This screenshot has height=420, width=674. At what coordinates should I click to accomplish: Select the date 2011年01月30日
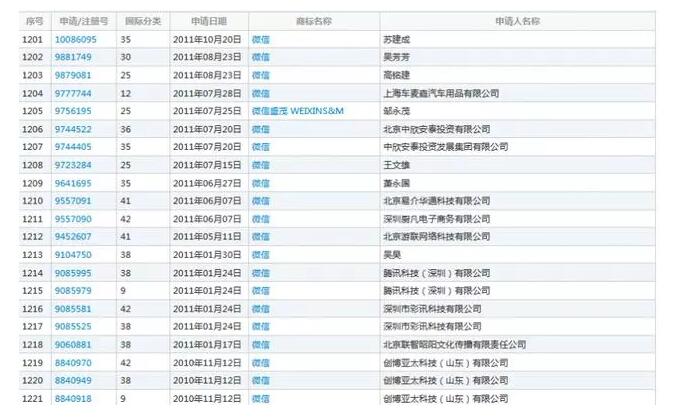pos(207,255)
